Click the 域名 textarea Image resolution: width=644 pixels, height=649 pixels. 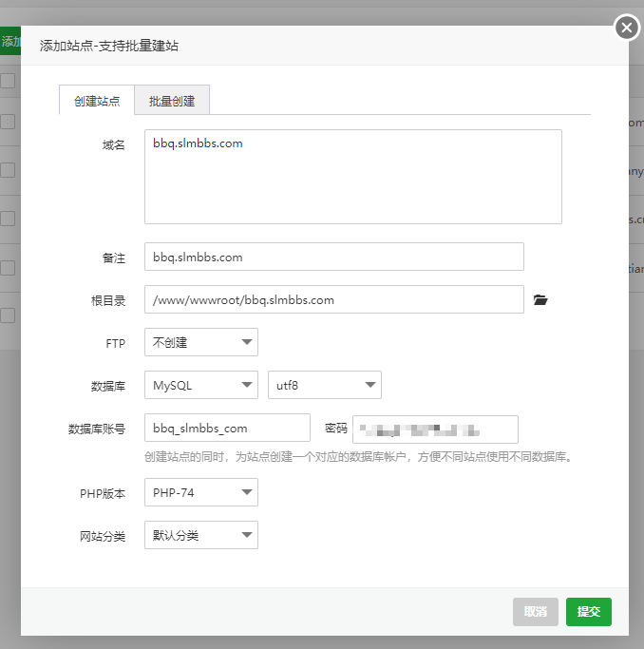(352, 177)
